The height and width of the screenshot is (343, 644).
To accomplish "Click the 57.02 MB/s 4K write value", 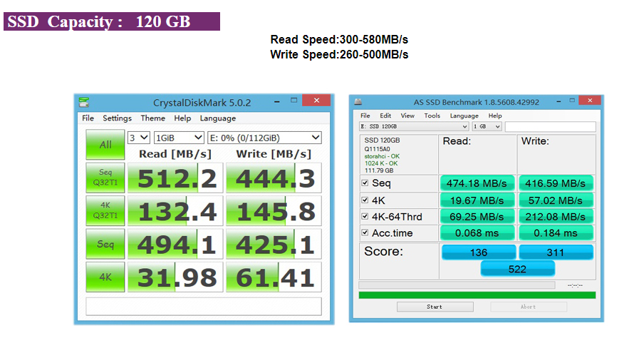I will [x=556, y=200].
